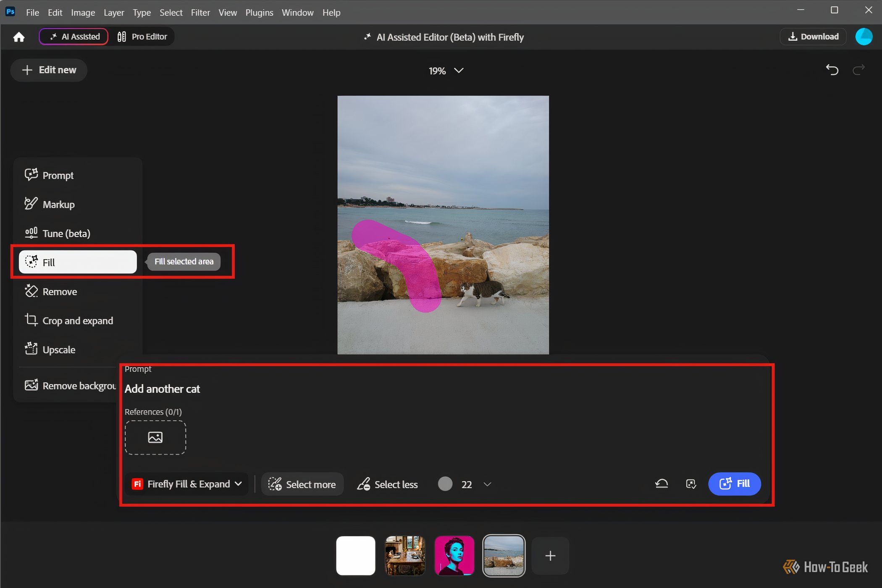Switch to AI Assisted mode
This screenshot has width=882, height=588.
(x=74, y=37)
